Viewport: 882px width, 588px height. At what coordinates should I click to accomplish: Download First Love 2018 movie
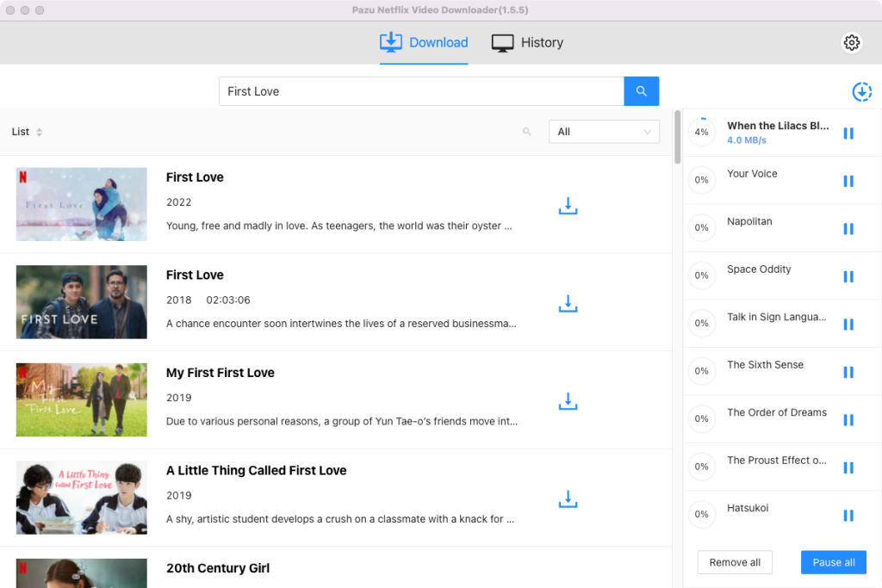[x=568, y=304]
